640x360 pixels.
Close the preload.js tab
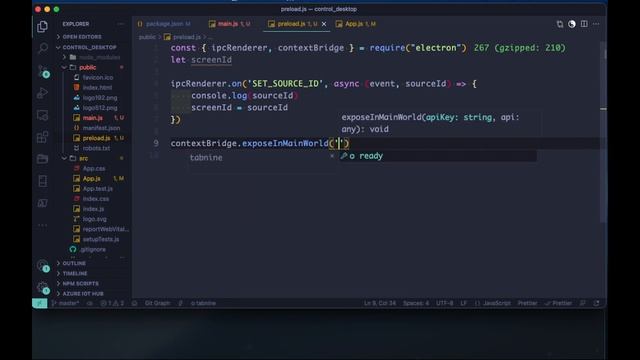(x=324, y=24)
